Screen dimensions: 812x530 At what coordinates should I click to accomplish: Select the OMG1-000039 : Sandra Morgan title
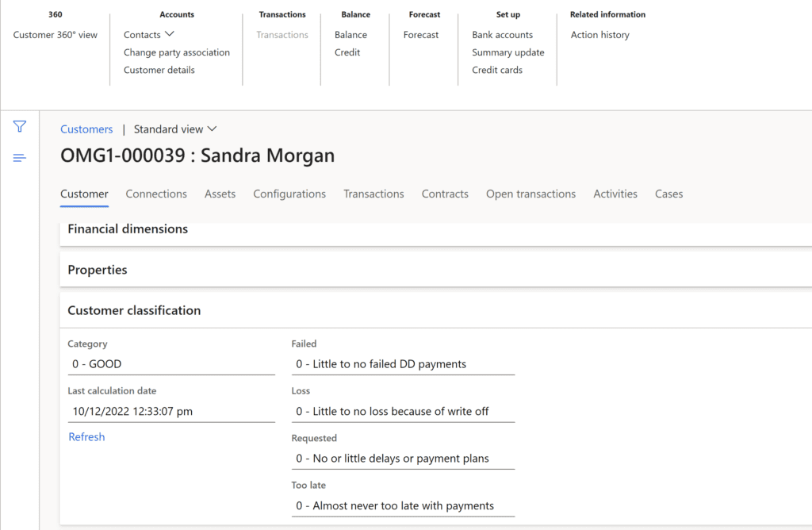click(197, 156)
